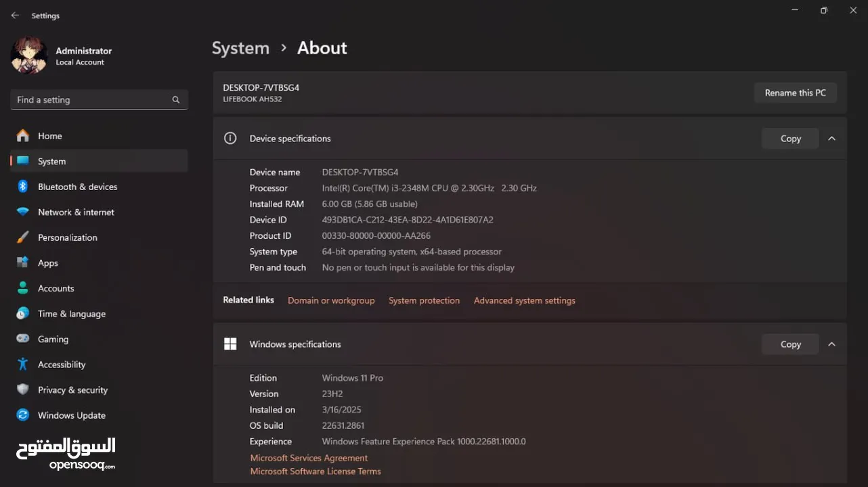The width and height of the screenshot is (868, 487).
Task: Click the LIFEBOOK AH532 model name
Action: pos(253,99)
